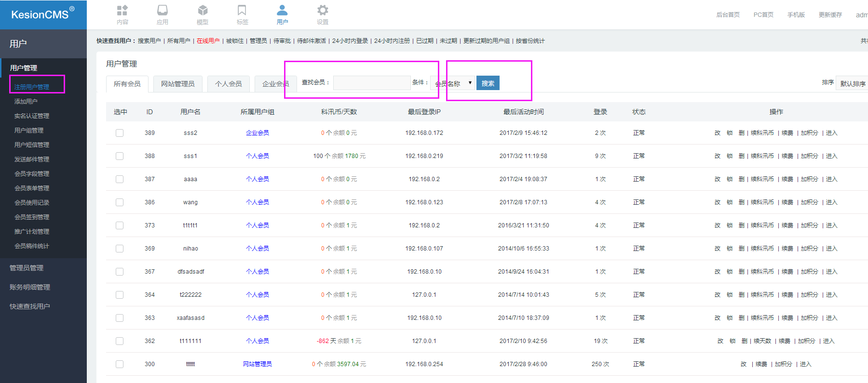Open 实名认证管理 in the sidebar

(32, 116)
